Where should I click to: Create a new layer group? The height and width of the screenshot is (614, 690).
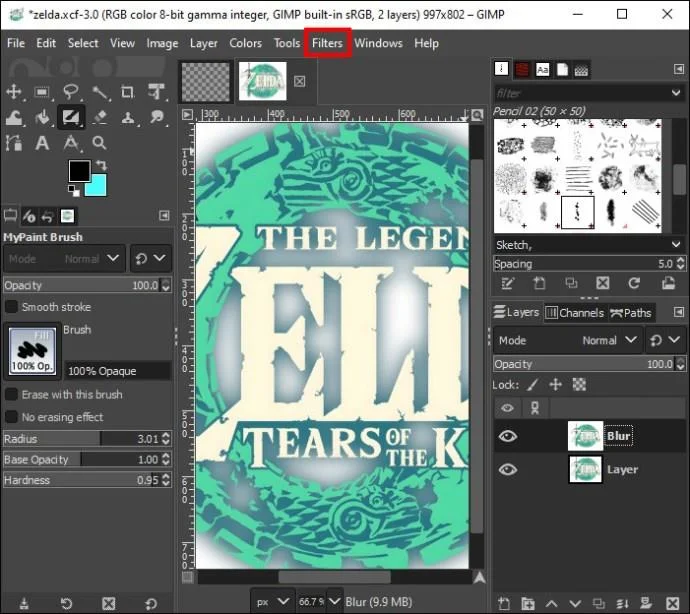tap(528, 603)
